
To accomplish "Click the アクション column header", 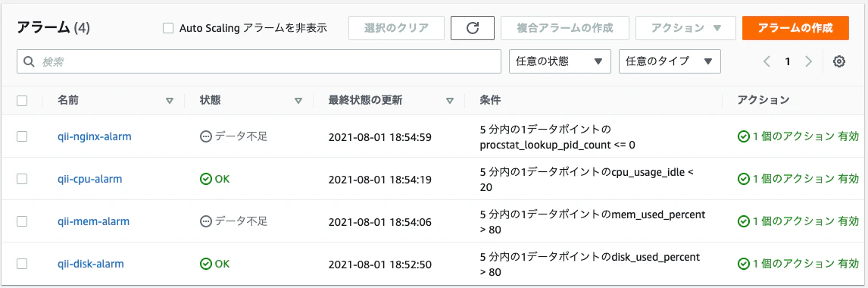I will pos(763,101).
